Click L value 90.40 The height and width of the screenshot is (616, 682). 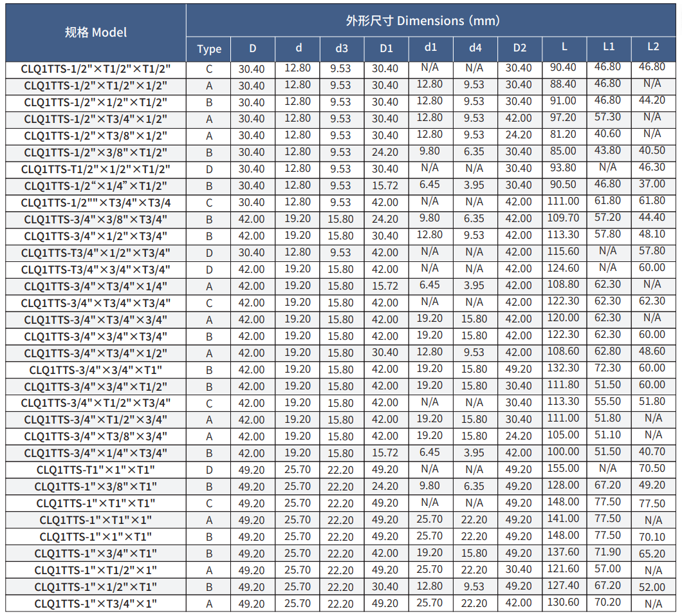563,68
